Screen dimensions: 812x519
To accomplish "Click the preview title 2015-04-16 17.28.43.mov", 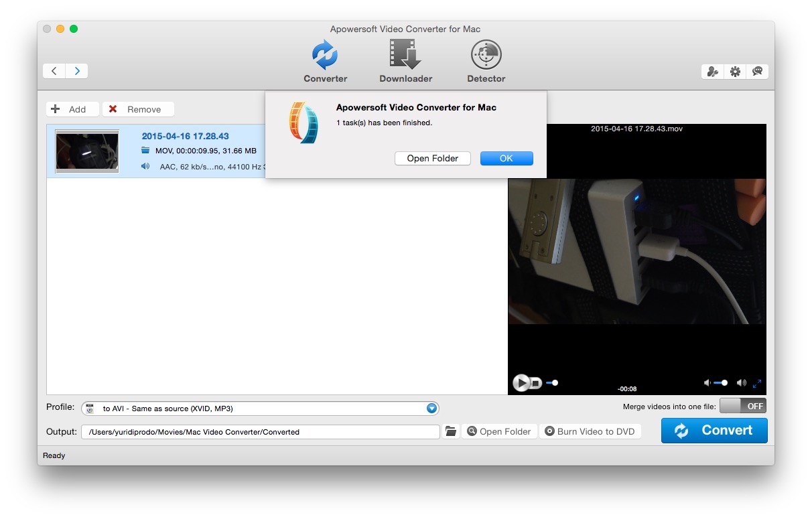I will (x=636, y=129).
